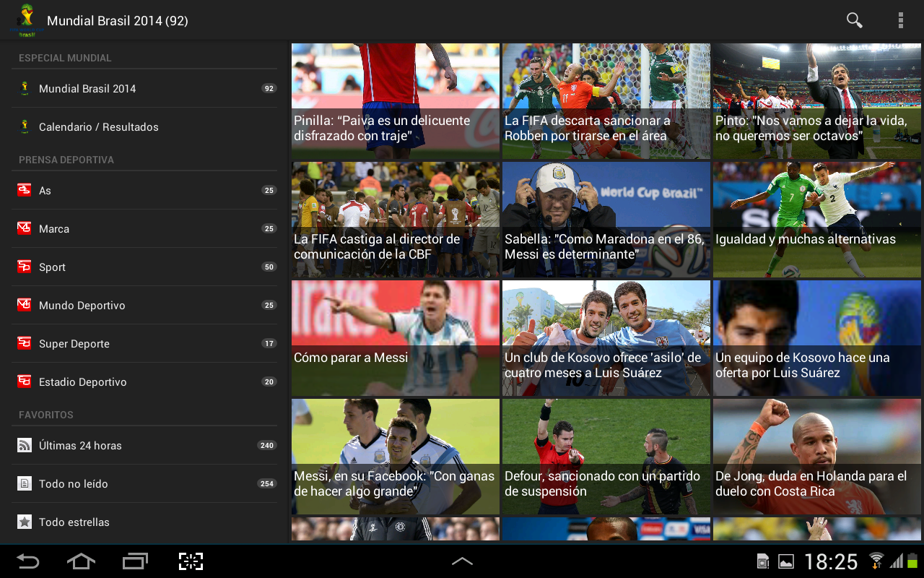
Task: Tap the Últimas 24 horas feed icon
Action: pos(25,445)
